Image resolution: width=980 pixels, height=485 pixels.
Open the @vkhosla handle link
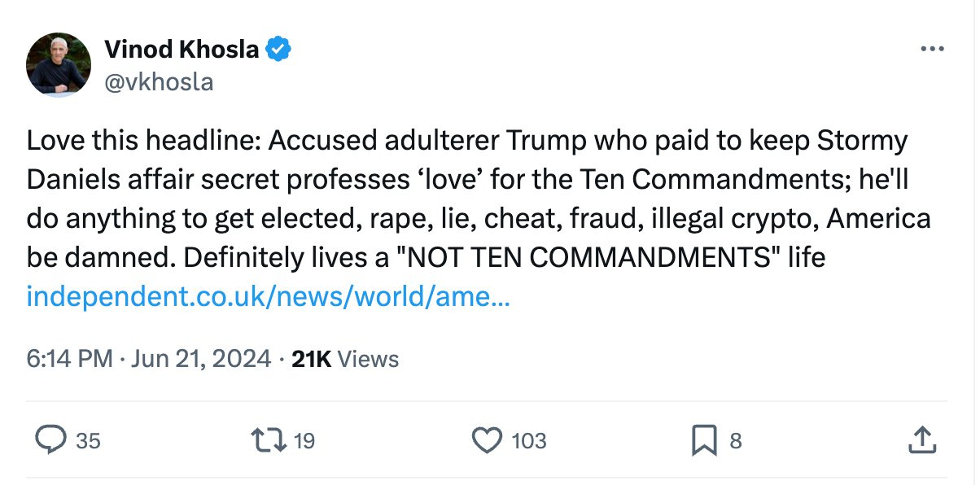click(x=159, y=82)
